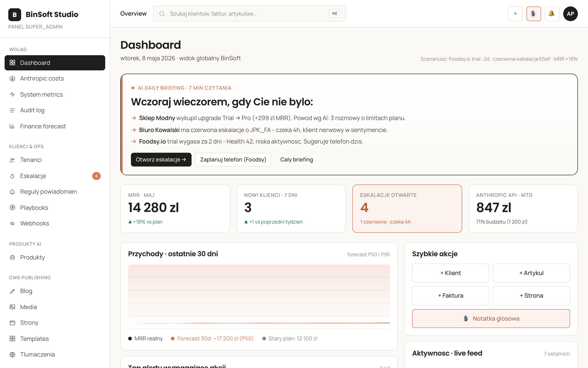
Task: Click the Anthropic costs sidebar icon
Action: coord(12,79)
